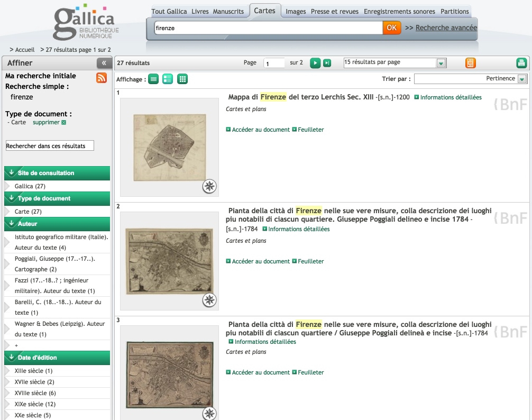
Task: Click Accéder au document for the third result
Action: (x=258, y=372)
